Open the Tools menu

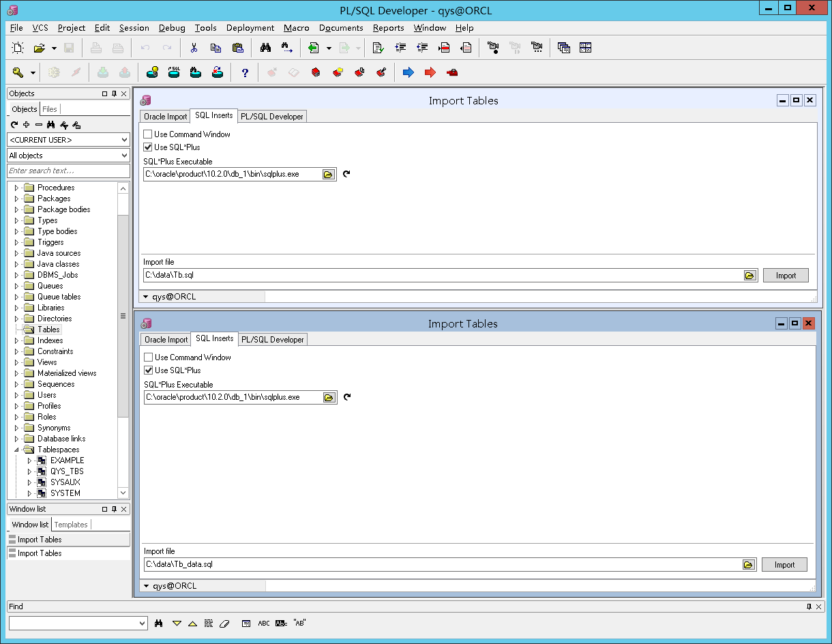(205, 28)
